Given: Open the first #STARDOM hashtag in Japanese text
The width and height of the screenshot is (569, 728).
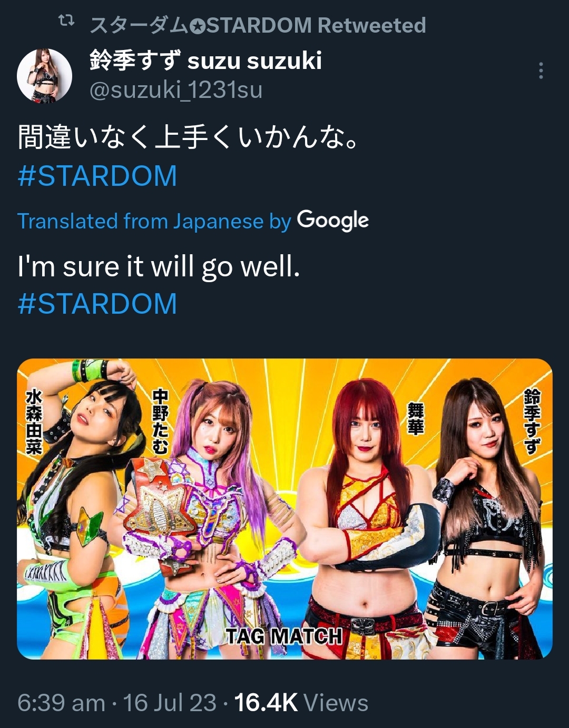Looking at the screenshot, I should coord(97,176).
